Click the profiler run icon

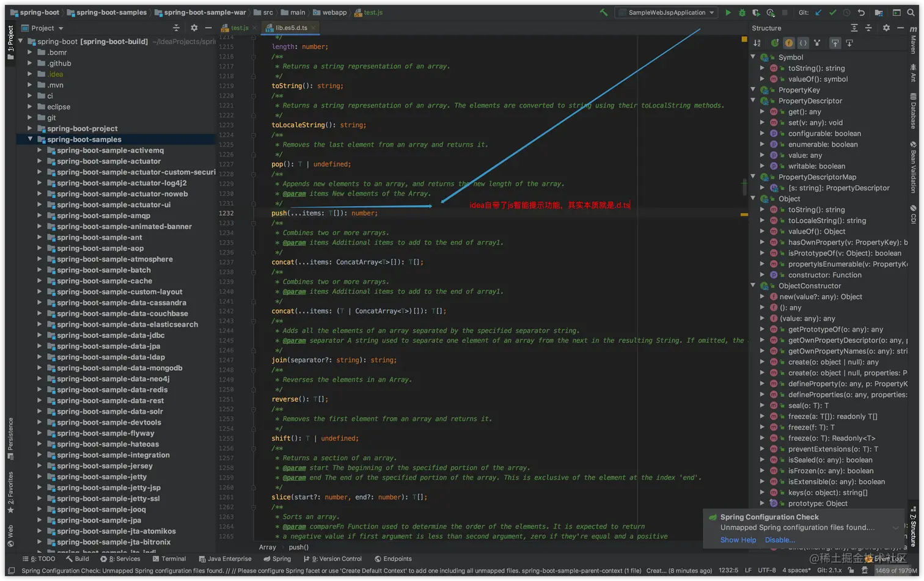770,12
